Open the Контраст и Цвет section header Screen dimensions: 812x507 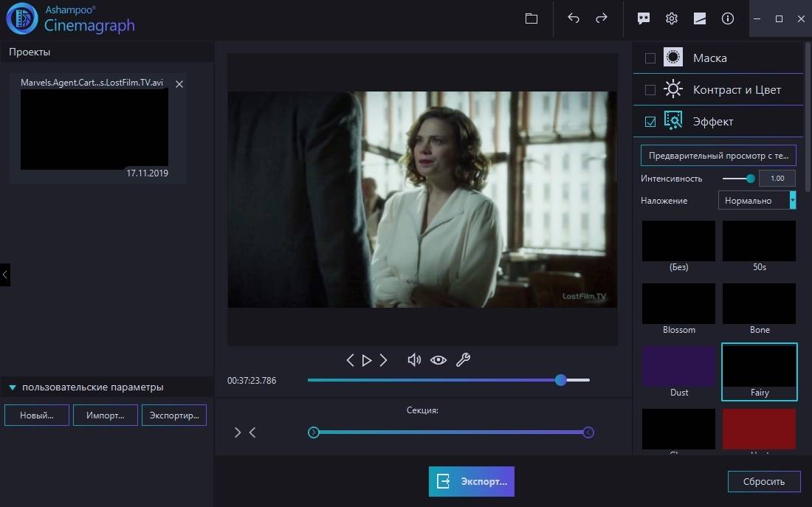718,89
